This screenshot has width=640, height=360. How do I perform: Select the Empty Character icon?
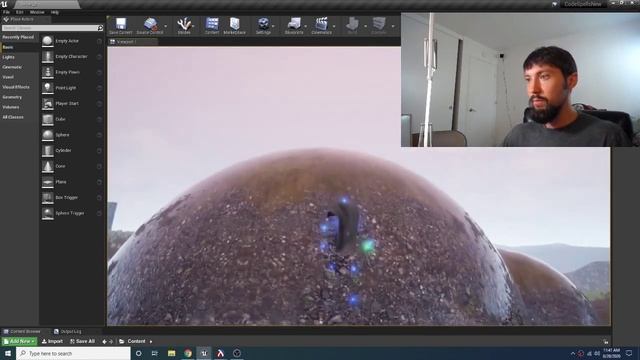click(x=48, y=57)
